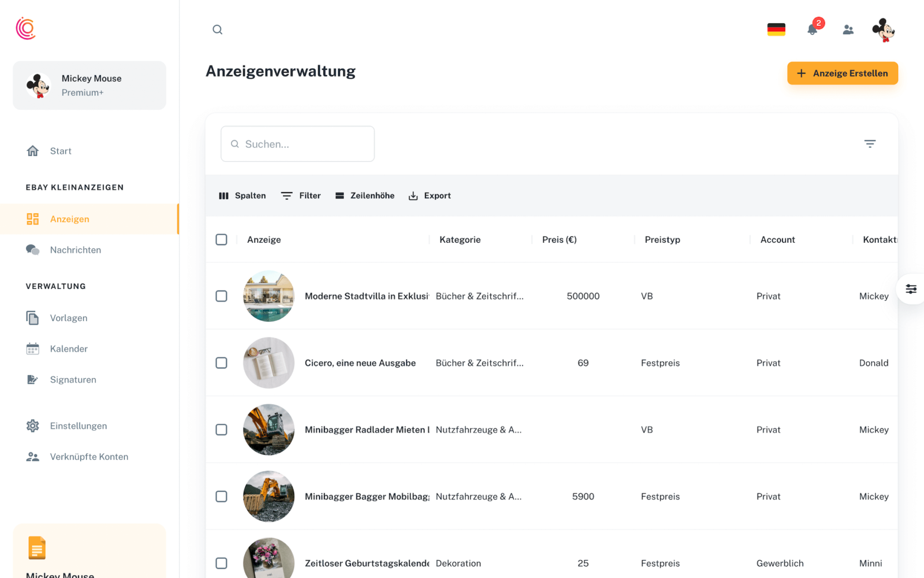The width and height of the screenshot is (924, 578).
Task: Click the Anzeige Erstellen button
Action: (x=842, y=73)
